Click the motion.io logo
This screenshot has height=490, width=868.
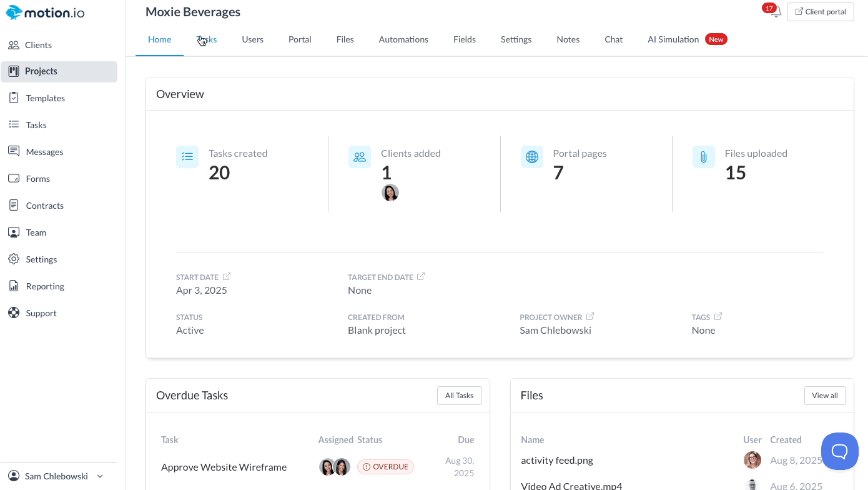pos(45,12)
